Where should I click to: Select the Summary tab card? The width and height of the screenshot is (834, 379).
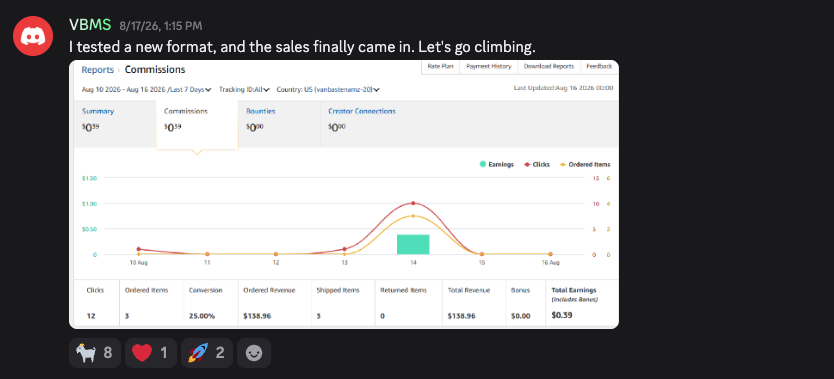pyautogui.click(x=114, y=123)
